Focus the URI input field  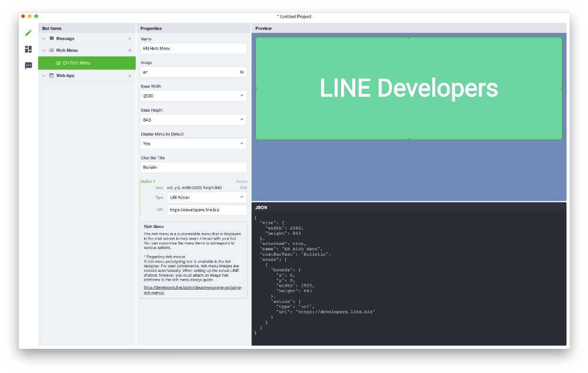click(207, 210)
